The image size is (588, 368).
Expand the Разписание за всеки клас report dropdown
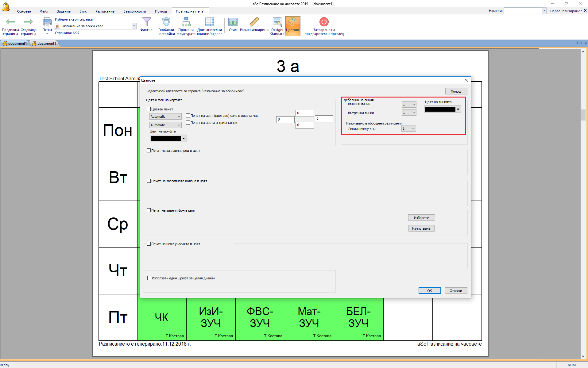[x=134, y=26]
